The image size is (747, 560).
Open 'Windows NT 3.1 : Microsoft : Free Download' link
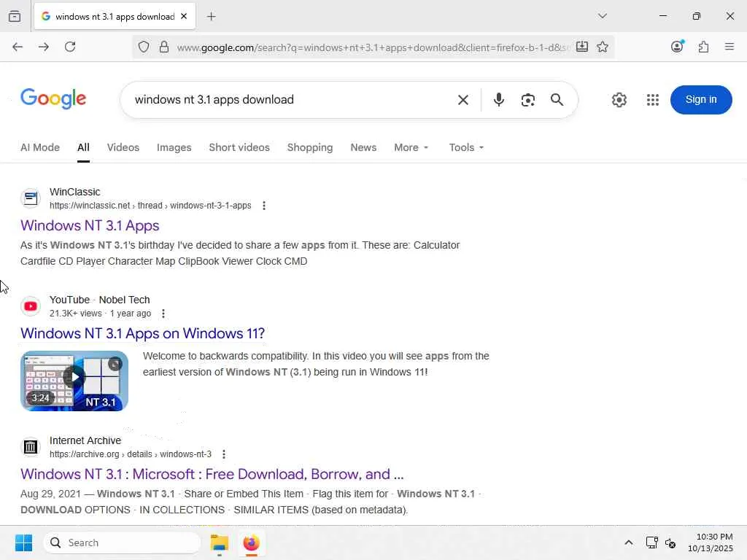point(212,474)
